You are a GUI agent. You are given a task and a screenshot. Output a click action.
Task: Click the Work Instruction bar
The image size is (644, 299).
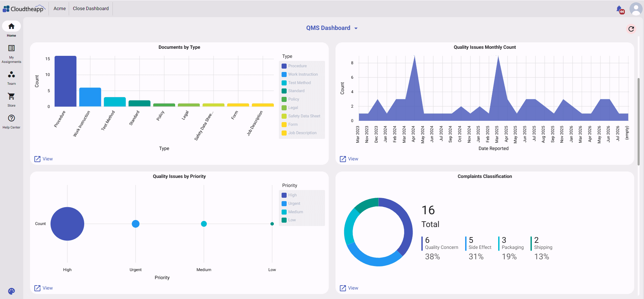(90, 97)
